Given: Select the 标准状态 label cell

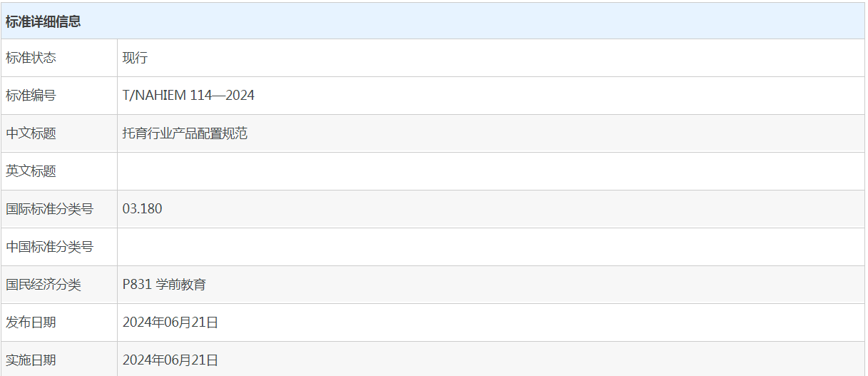Looking at the screenshot, I should coord(59,58).
